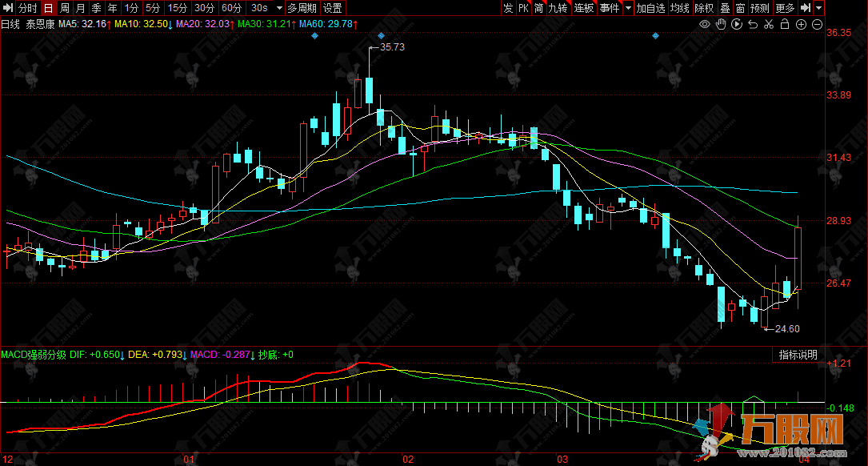This screenshot has height=466, width=868.
Task: Open the 设置 settings menu
Action: pos(333,8)
